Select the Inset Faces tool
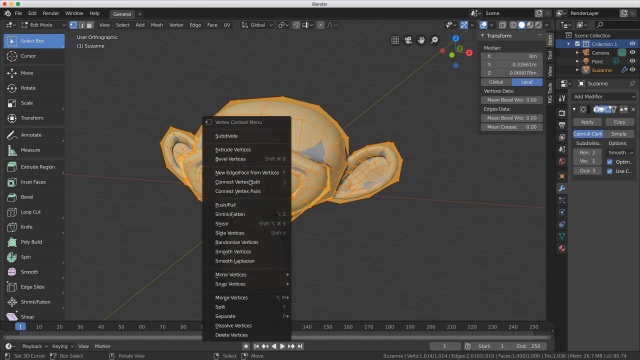Screen dimensions: 640x360 [x=34, y=182]
